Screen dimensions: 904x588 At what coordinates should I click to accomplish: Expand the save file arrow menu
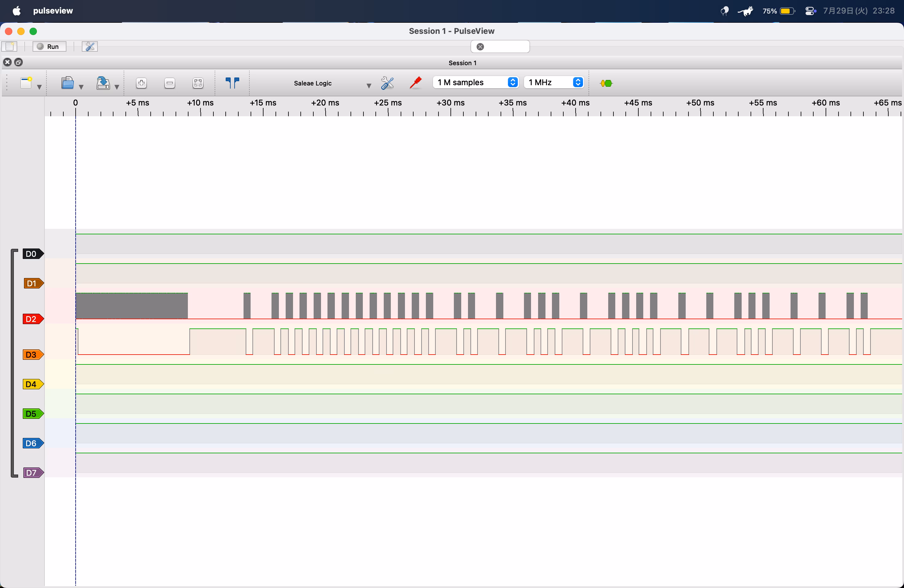(117, 87)
